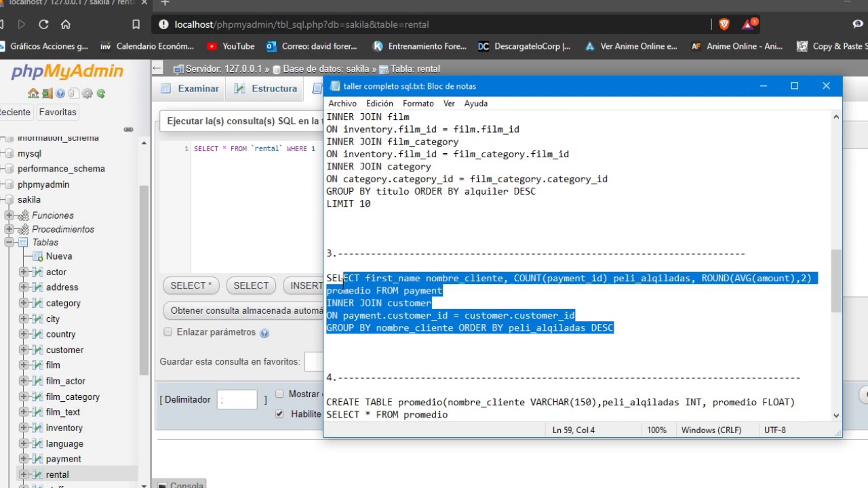This screenshot has width=868, height=488.
Task: Open Edición menu in Bloc de notas
Action: [379, 104]
